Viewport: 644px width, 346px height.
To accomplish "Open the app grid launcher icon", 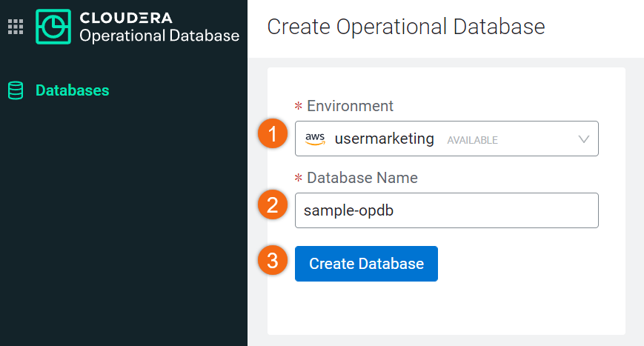I will click(x=16, y=27).
